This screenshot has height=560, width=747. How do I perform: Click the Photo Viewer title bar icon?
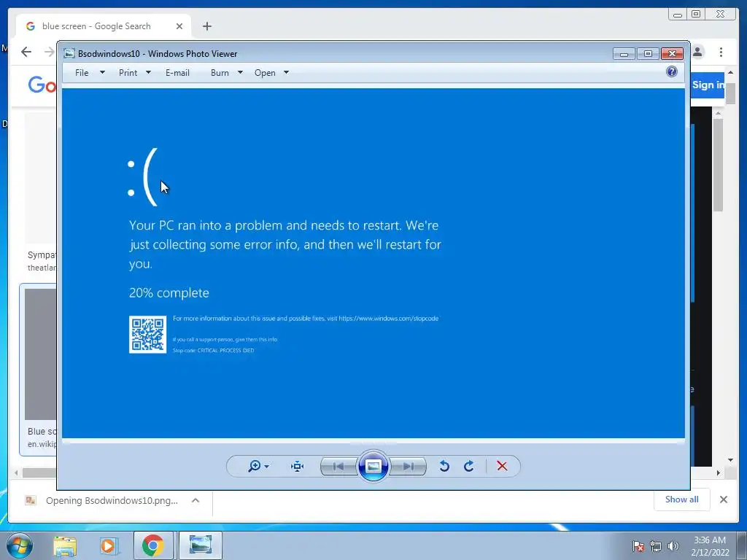(69, 53)
